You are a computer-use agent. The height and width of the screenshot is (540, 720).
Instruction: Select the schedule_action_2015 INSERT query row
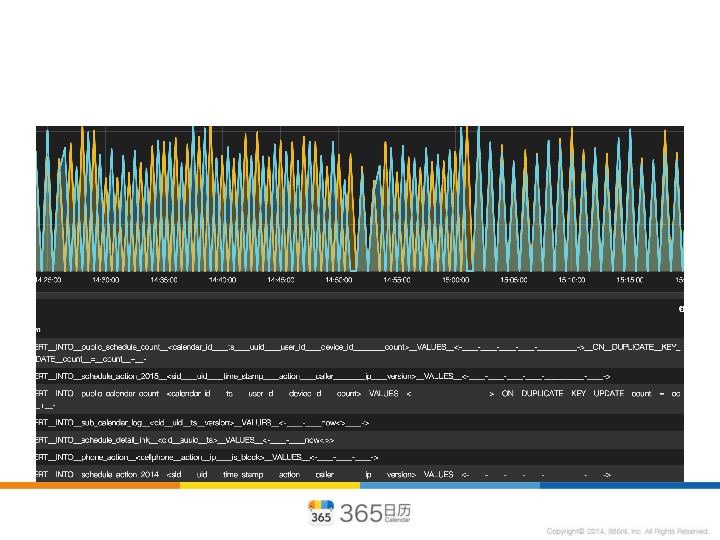click(360, 376)
